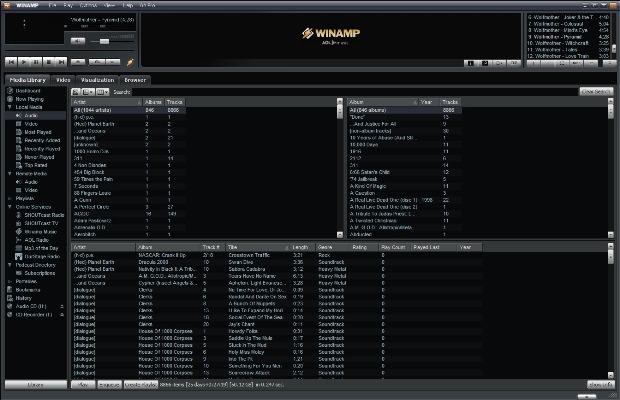
Task: Open the Never Played smart view
Action: click(x=39, y=157)
